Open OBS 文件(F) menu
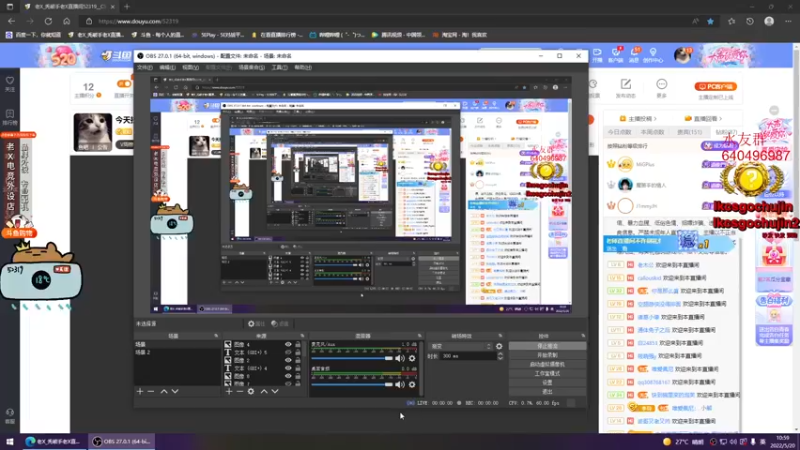The width and height of the screenshot is (800, 450). click(x=144, y=67)
